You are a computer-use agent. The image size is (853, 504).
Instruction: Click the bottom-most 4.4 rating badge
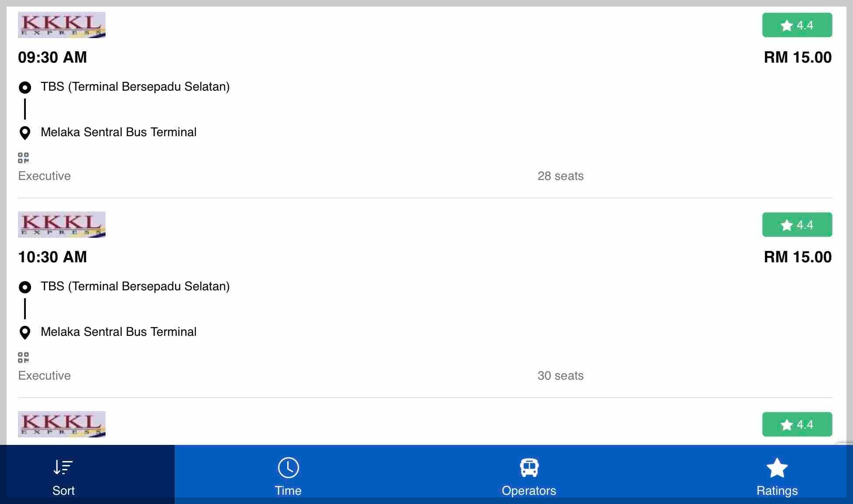pos(797,424)
